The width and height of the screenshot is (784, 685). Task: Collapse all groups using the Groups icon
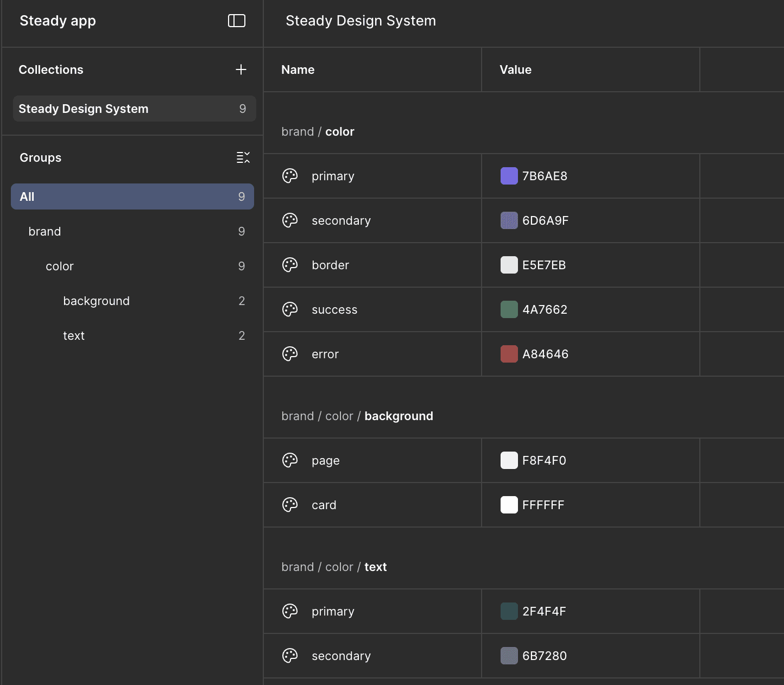[x=243, y=157]
